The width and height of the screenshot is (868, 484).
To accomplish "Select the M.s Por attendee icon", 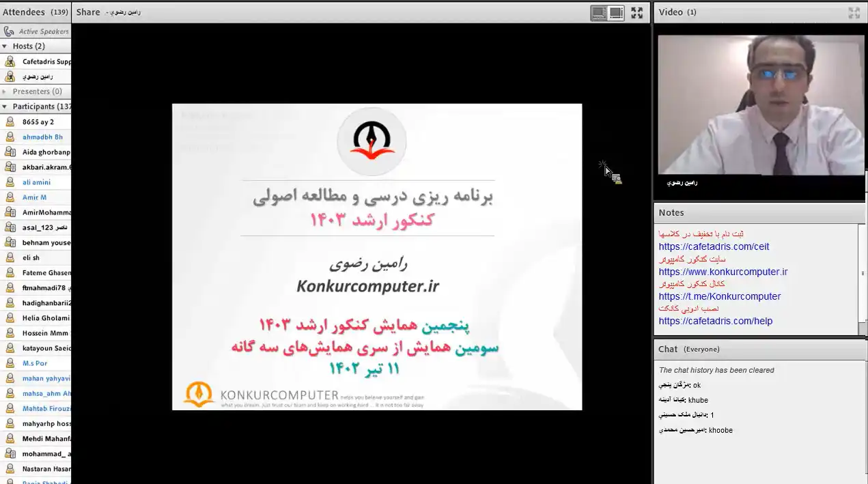I will (x=10, y=363).
